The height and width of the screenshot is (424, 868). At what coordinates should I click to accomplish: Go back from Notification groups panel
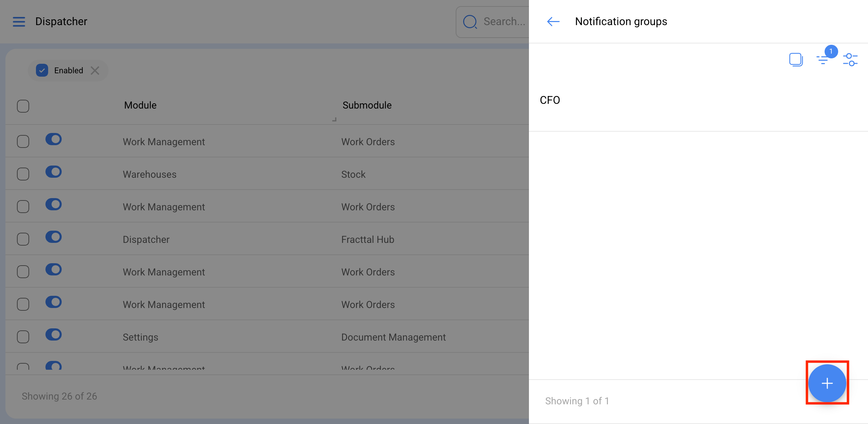553,21
